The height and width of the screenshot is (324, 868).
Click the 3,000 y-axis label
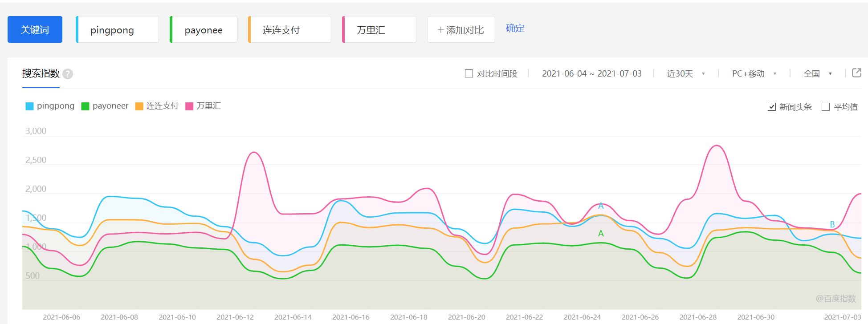pos(36,131)
